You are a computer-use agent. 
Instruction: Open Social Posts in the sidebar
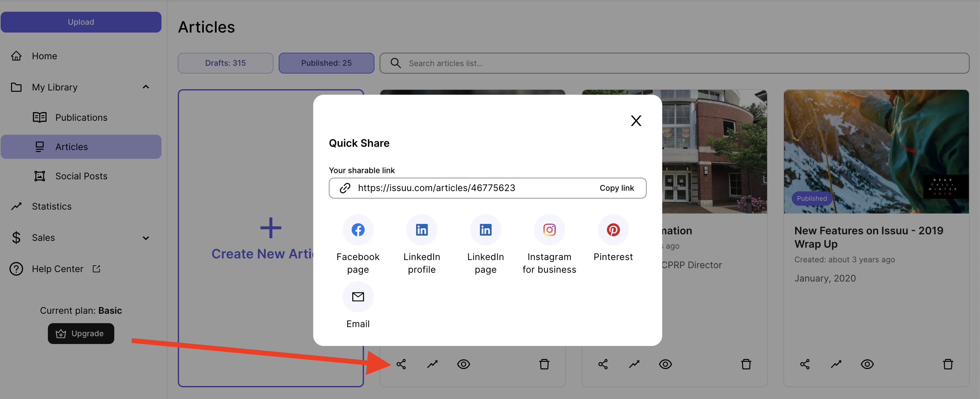81,176
